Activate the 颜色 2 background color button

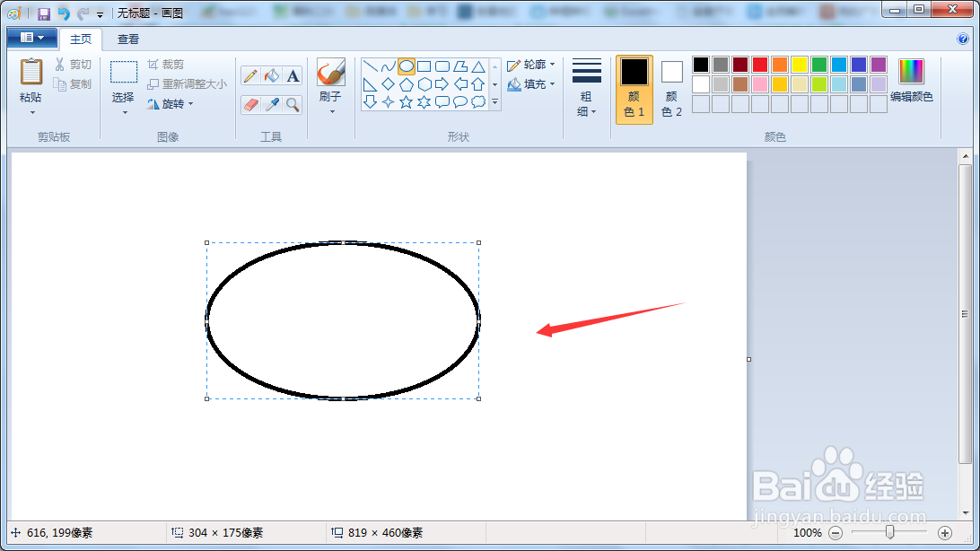point(672,90)
